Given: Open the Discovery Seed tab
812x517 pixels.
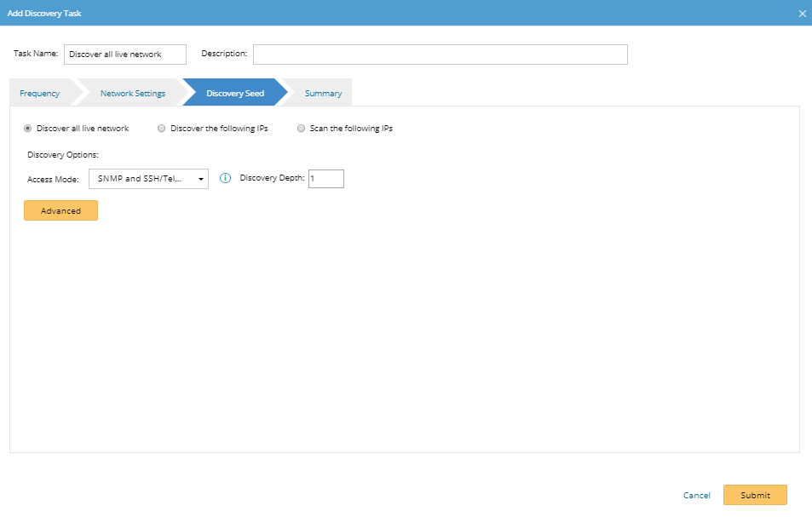Looking at the screenshot, I should pyautogui.click(x=235, y=93).
